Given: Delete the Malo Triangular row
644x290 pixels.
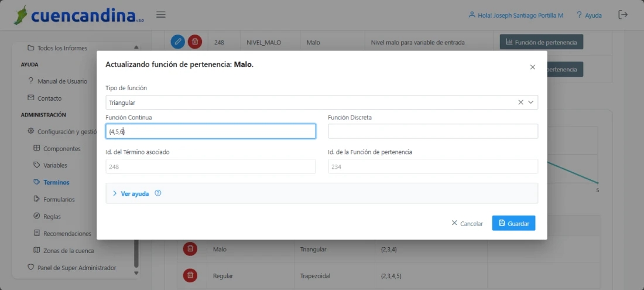Looking at the screenshot, I should (190, 249).
